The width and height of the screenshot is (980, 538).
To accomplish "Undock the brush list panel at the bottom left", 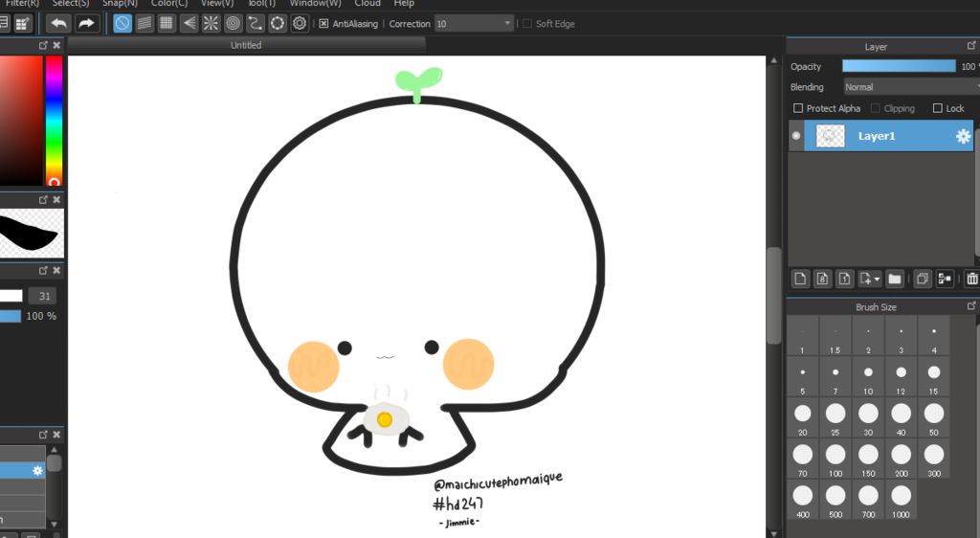I will click(x=43, y=435).
